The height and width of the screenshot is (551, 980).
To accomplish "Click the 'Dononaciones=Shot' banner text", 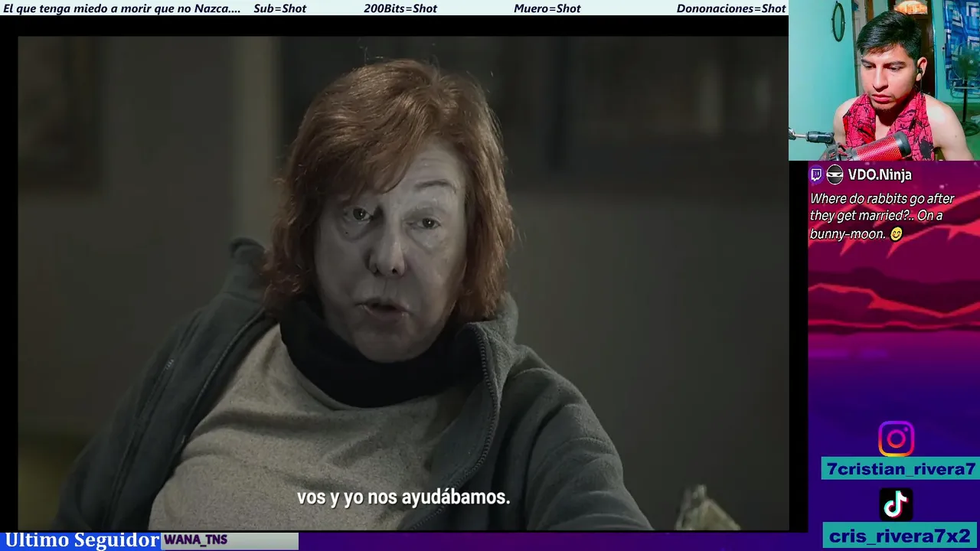I will (731, 8).
